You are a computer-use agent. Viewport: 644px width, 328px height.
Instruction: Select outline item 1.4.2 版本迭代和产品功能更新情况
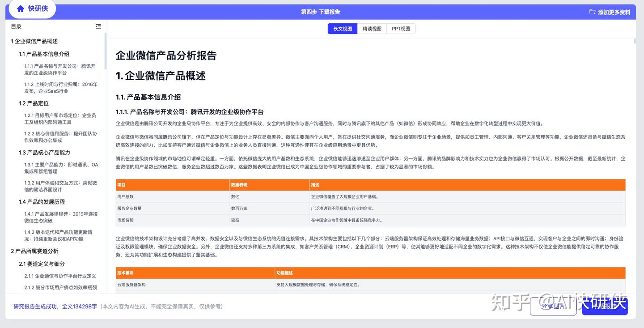[x=58, y=235]
